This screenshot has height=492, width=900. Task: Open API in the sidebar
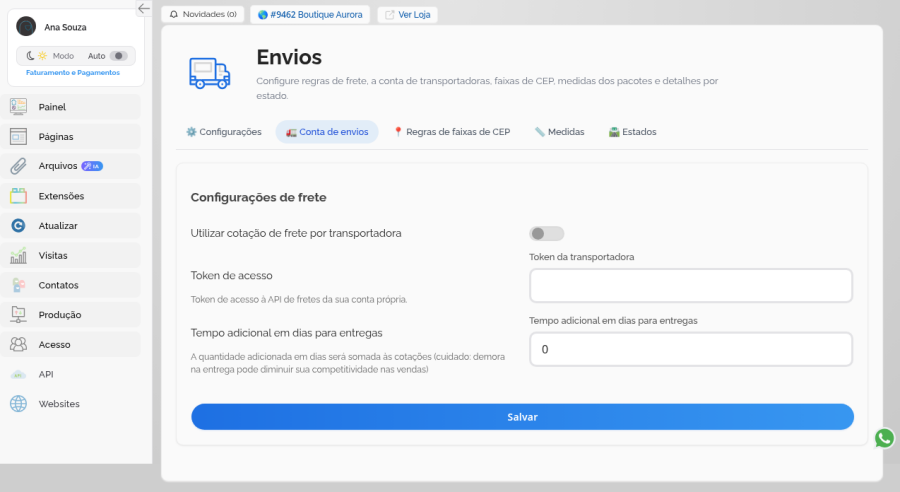coord(71,374)
